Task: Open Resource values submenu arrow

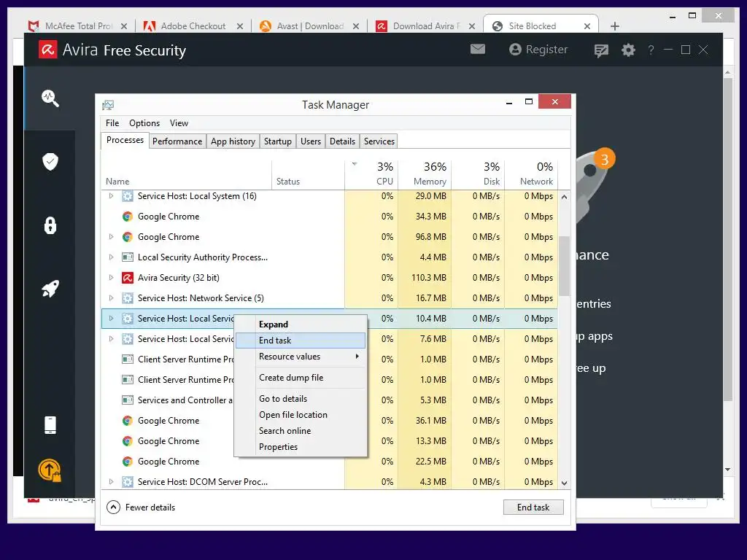Action: [x=357, y=356]
